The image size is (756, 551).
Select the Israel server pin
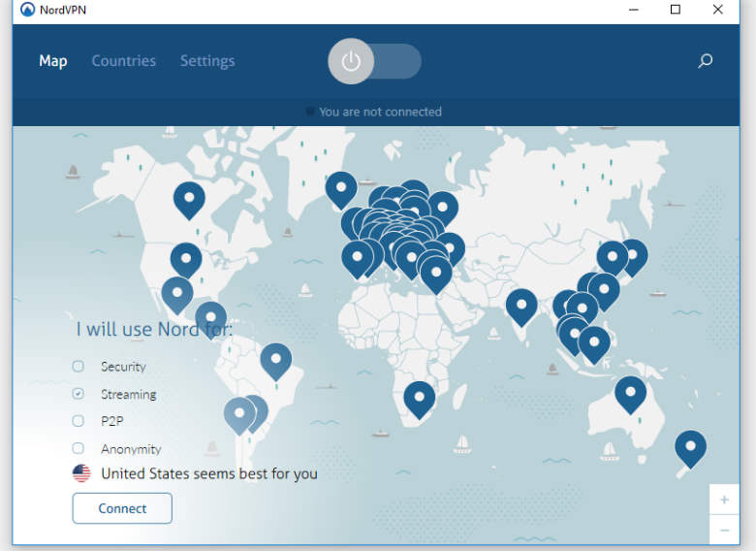click(x=436, y=275)
